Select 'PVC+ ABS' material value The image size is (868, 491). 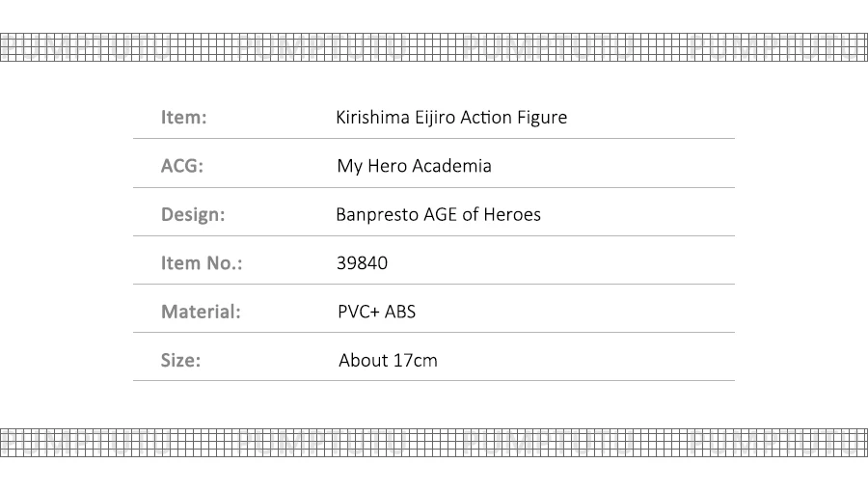[376, 312]
